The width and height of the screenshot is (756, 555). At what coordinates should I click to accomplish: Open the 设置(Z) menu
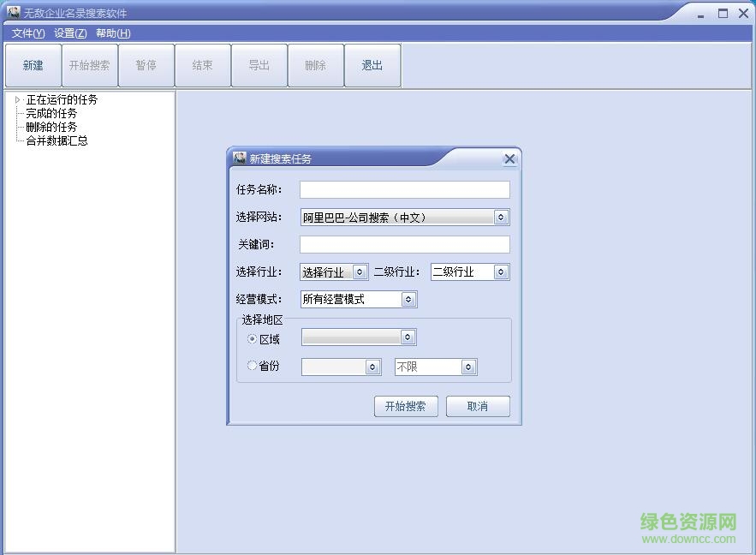coord(70,33)
